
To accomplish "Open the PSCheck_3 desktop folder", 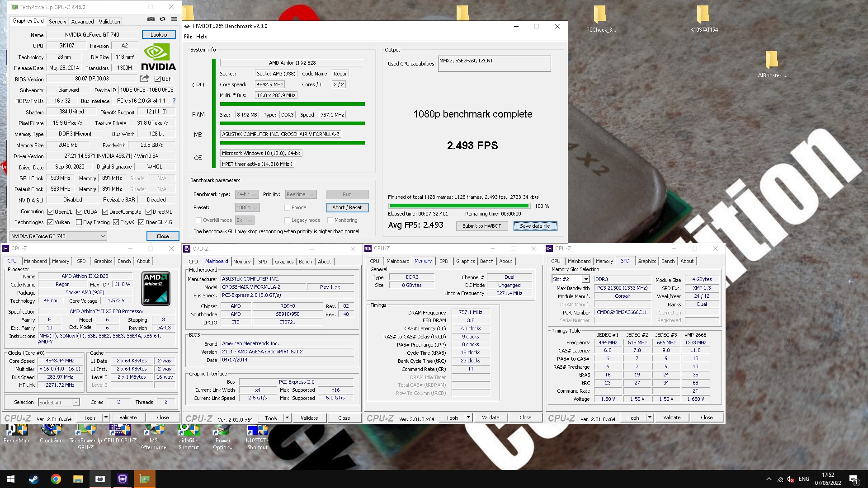I will pyautogui.click(x=600, y=19).
